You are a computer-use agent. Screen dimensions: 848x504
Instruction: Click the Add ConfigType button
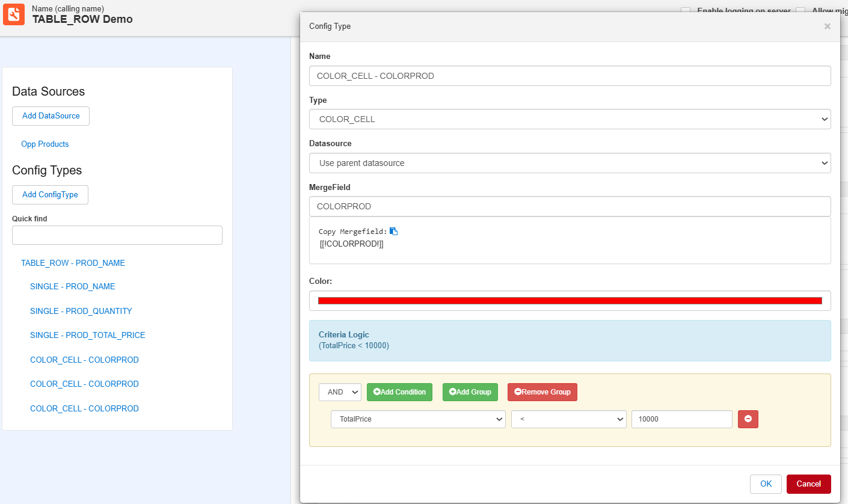coord(50,195)
